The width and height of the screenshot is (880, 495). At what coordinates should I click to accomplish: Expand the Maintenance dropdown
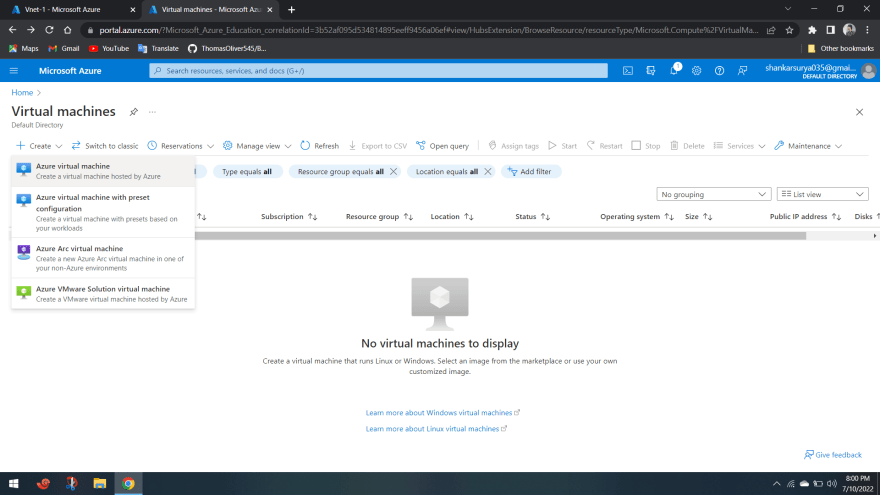click(808, 146)
